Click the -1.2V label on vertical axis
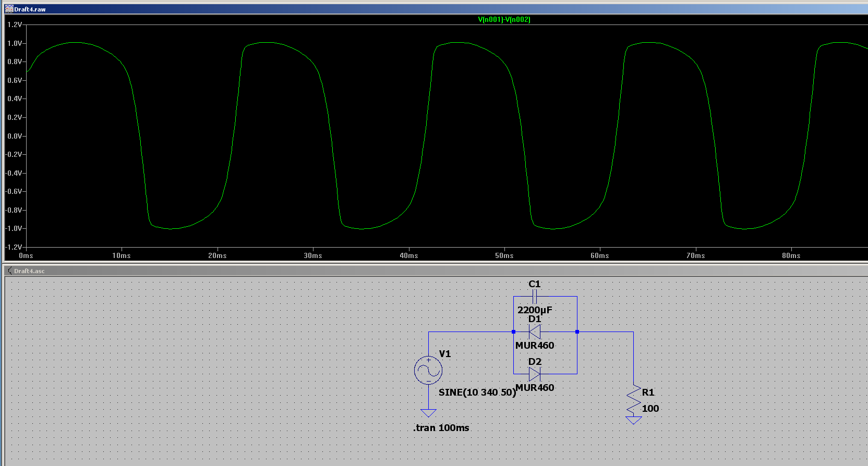This screenshot has height=466, width=868. [x=14, y=247]
